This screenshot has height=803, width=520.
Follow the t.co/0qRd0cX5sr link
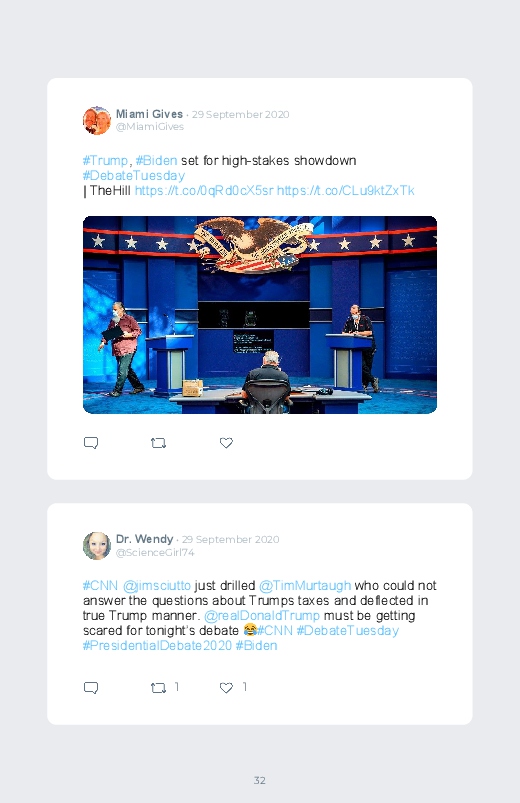pyautogui.click(x=204, y=191)
